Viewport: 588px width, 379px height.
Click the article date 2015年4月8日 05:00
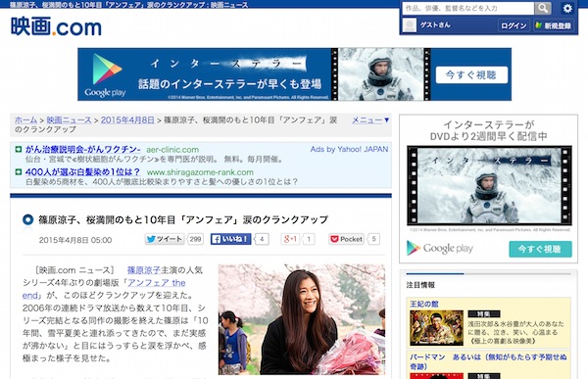click(x=75, y=240)
